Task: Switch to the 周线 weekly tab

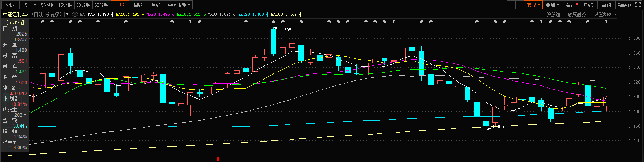Action: coord(138,5)
